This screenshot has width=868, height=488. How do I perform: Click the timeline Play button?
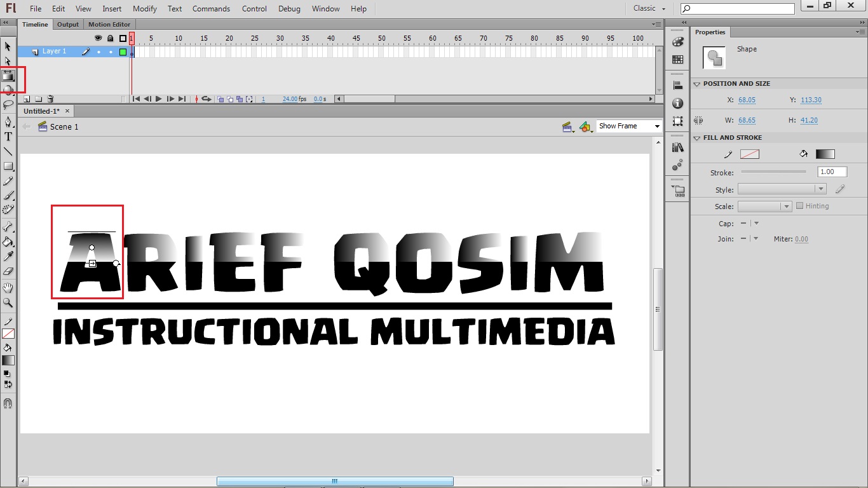[159, 99]
